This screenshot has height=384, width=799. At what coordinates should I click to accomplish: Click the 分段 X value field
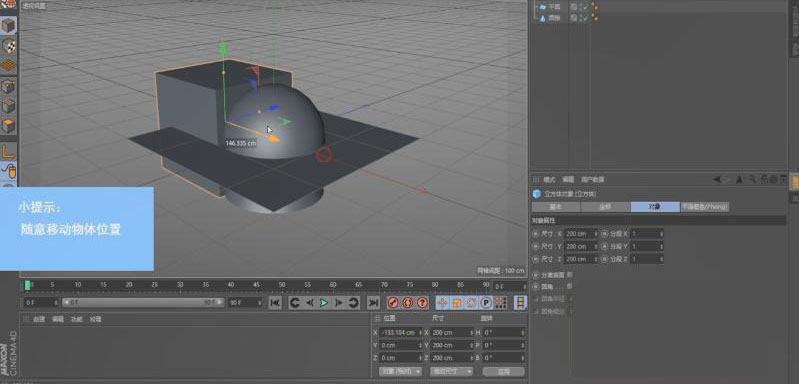coord(647,234)
